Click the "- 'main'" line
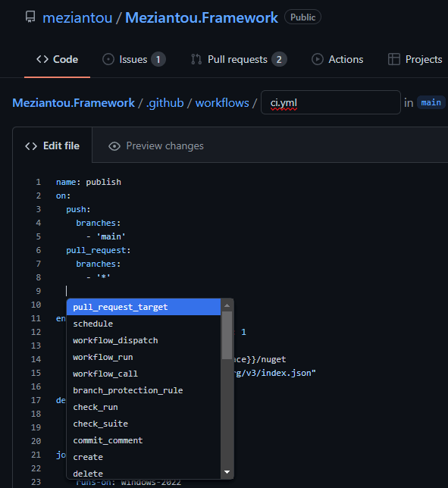This screenshot has height=488, width=448. click(106, 236)
